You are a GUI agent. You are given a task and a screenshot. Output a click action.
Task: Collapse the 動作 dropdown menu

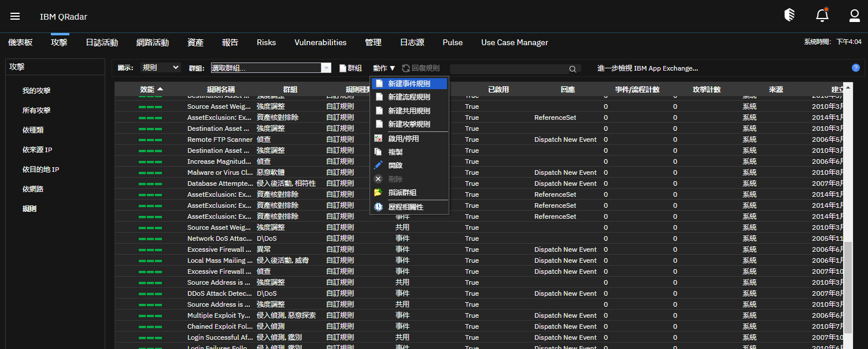384,68
